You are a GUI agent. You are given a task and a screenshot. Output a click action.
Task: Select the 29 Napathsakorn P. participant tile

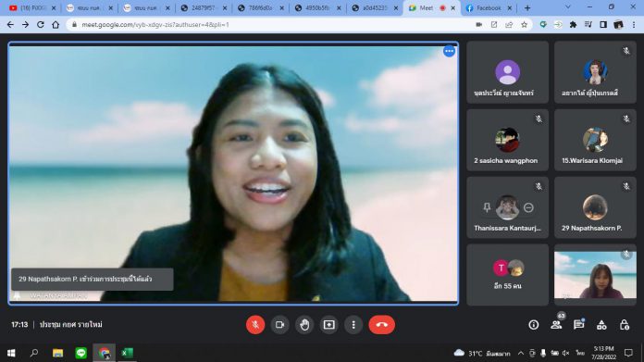tap(595, 207)
